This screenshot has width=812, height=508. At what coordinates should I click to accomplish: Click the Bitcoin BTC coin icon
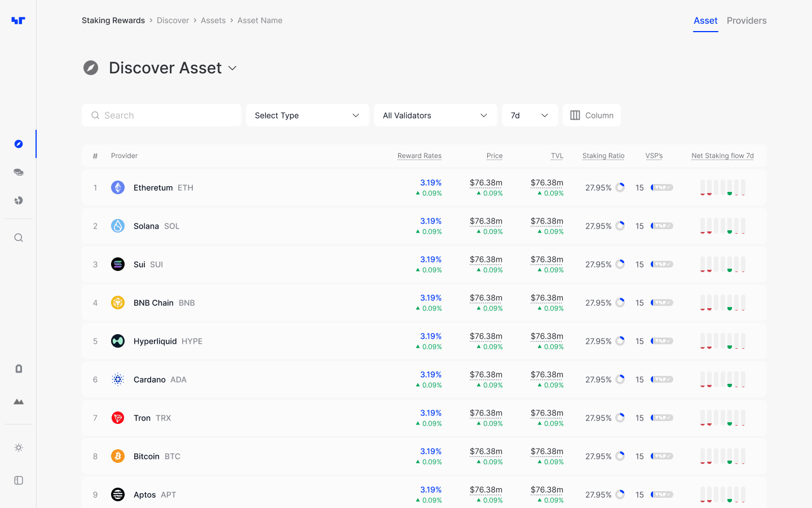pyautogui.click(x=118, y=456)
